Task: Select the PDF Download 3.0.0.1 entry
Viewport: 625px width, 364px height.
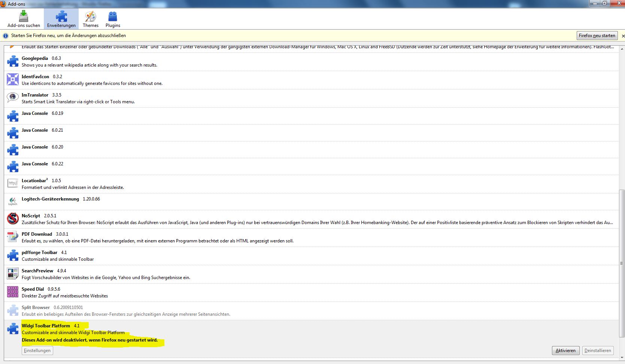Action: coord(311,238)
